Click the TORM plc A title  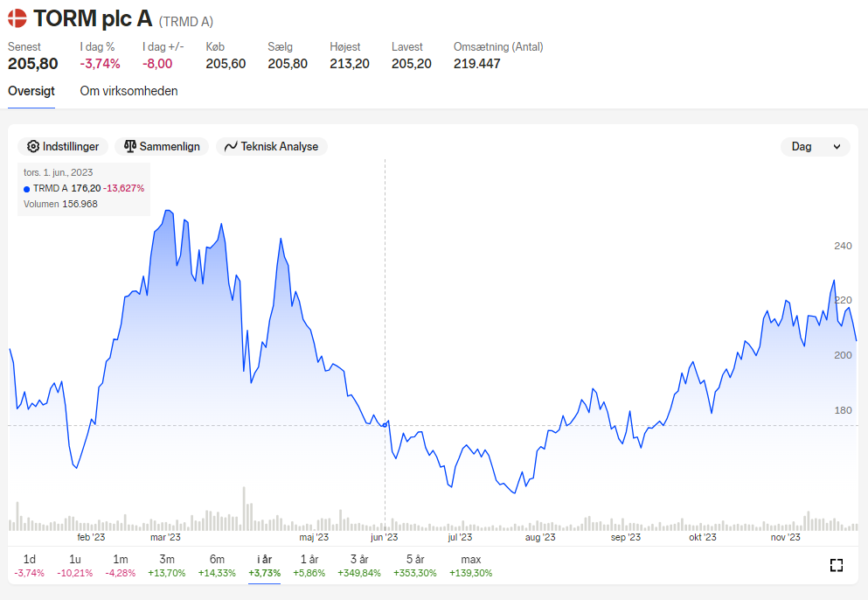tap(93, 18)
